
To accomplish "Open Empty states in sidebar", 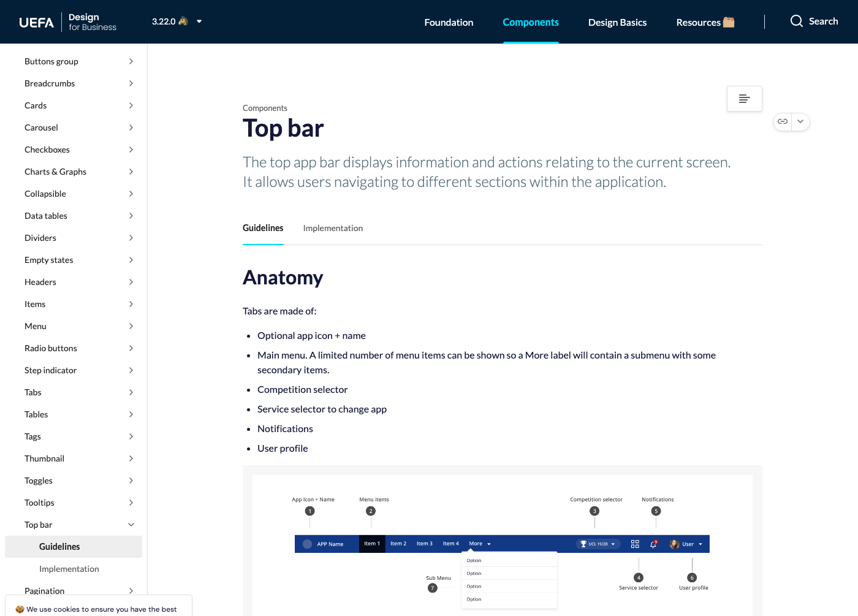I will pyautogui.click(x=49, y=260).
